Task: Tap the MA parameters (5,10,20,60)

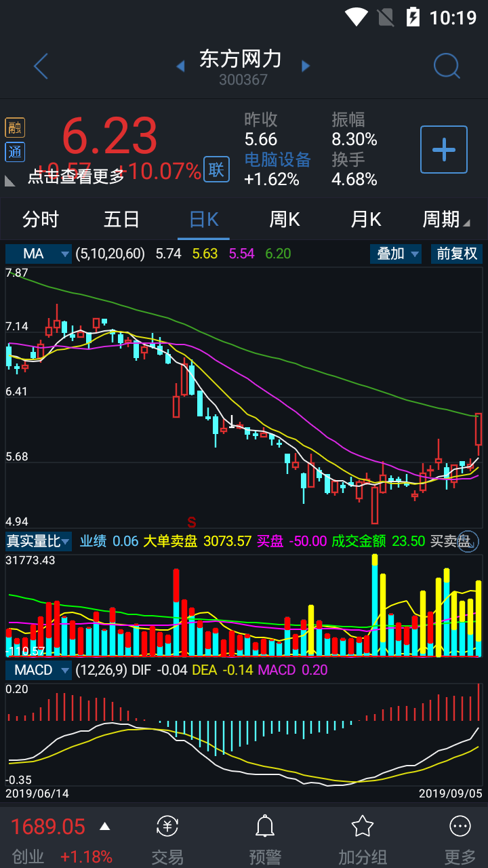Action: click(x=110, y=254)
